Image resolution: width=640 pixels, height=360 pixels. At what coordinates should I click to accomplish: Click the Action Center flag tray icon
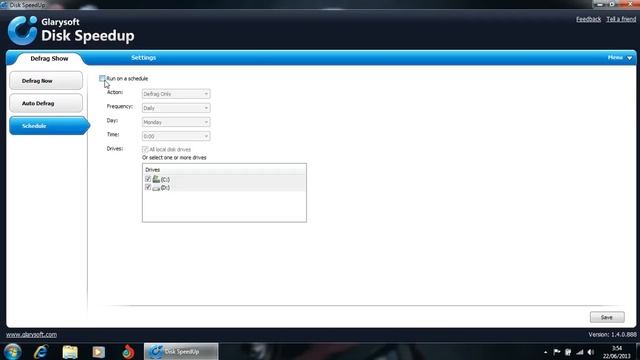click(x=557, y=352)
